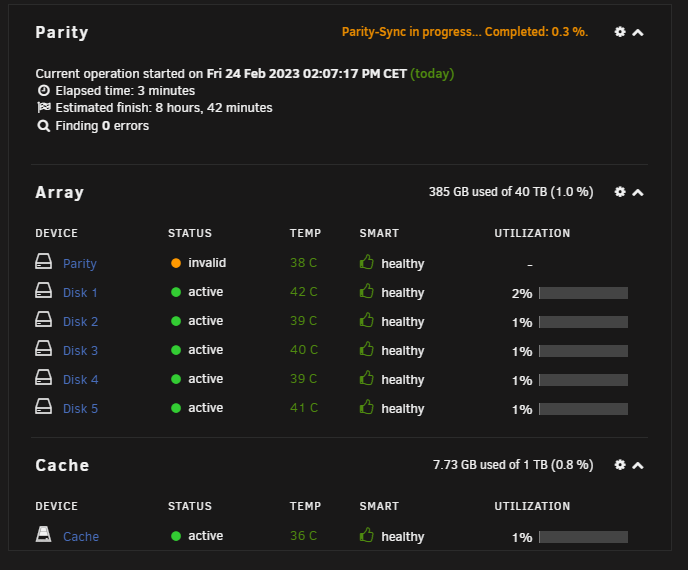Open the Cache device link
The width and height of the screenshot is (688, 570).
pos(81,537)
